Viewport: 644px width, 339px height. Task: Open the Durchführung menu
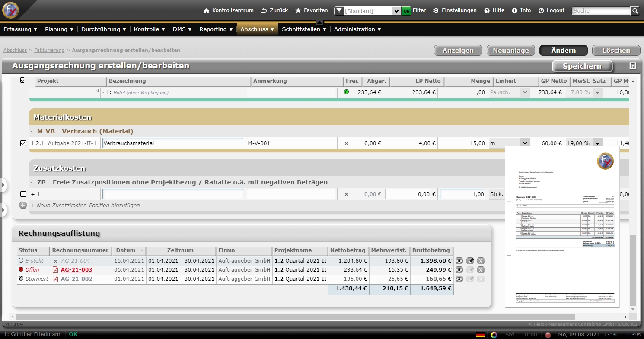[x=104, y=29]
